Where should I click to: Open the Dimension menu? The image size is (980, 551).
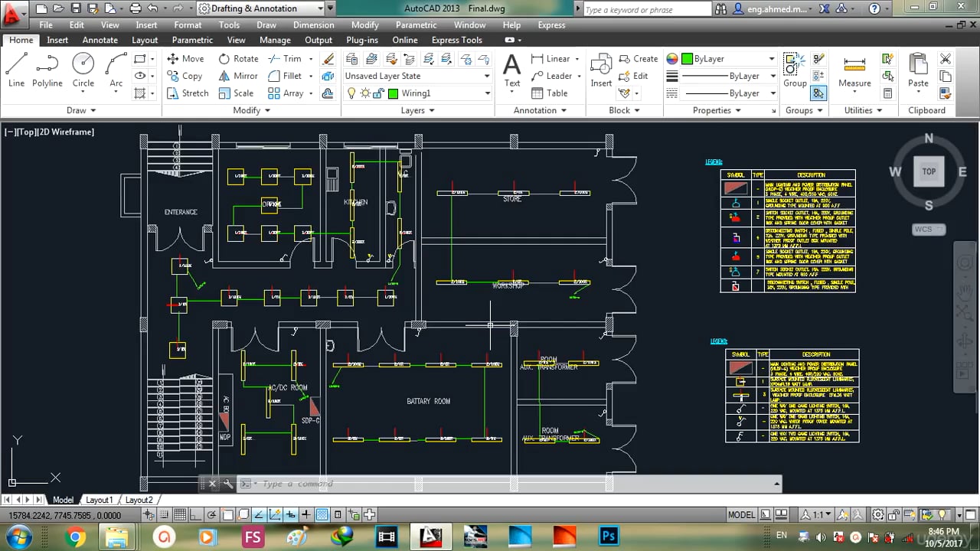[314, 25]
